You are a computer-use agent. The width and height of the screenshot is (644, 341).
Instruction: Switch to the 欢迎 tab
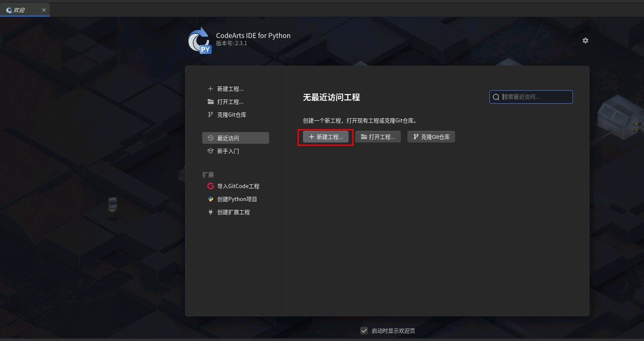pos(19,10)
